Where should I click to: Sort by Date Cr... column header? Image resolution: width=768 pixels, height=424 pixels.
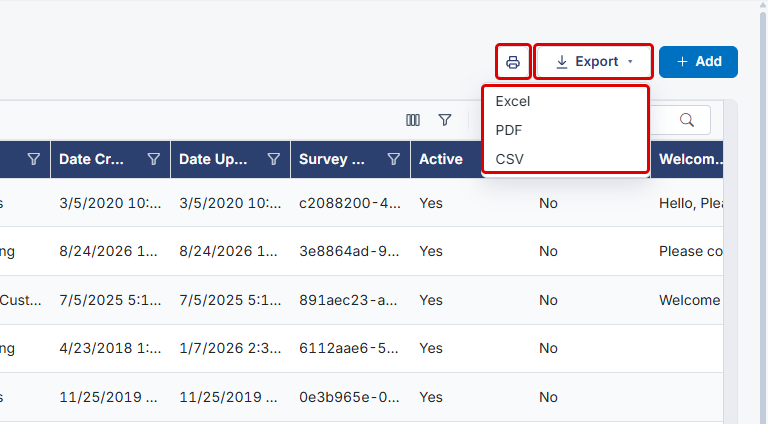pos(92,159)
